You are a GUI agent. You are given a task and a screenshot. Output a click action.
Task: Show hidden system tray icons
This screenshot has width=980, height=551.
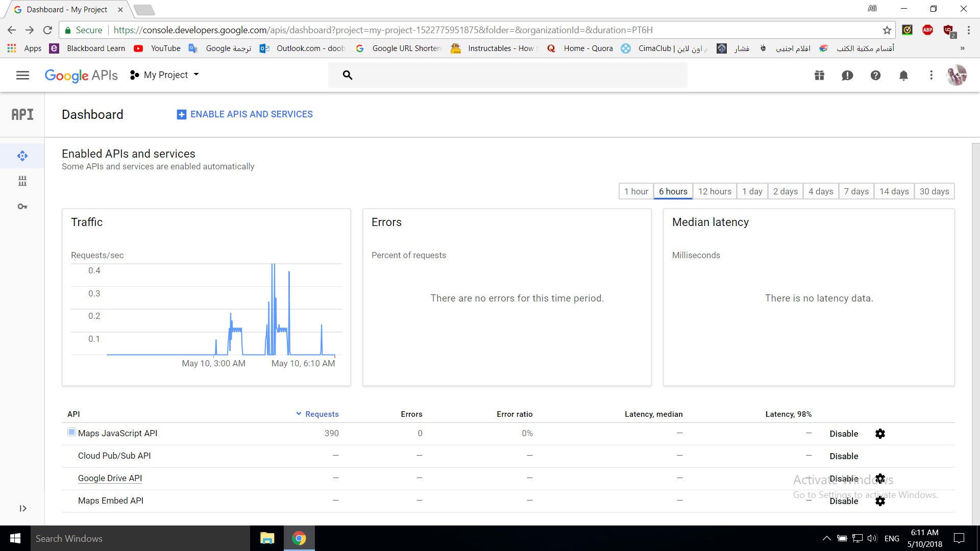point(826,538)
